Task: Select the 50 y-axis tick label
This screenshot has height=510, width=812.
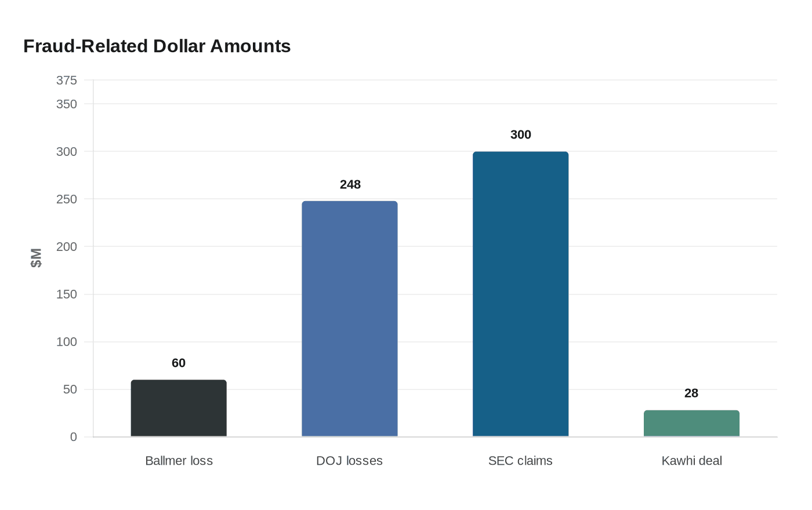Action: tap(70, 389)
